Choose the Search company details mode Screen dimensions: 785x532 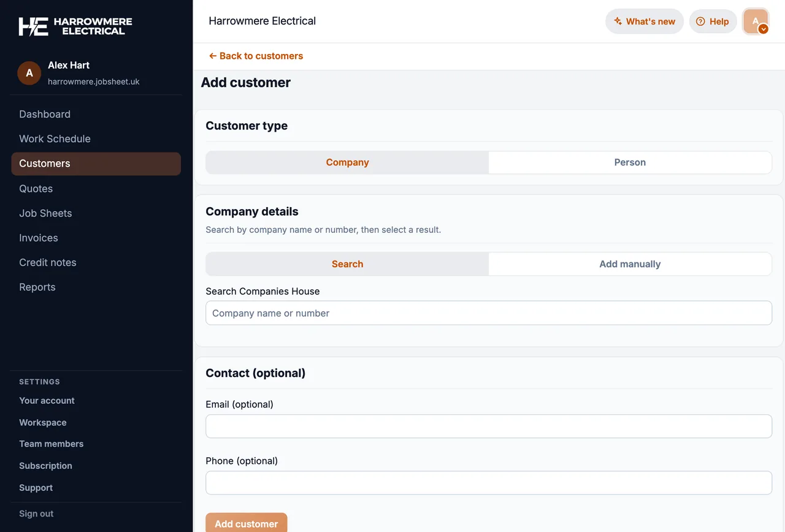347,264
